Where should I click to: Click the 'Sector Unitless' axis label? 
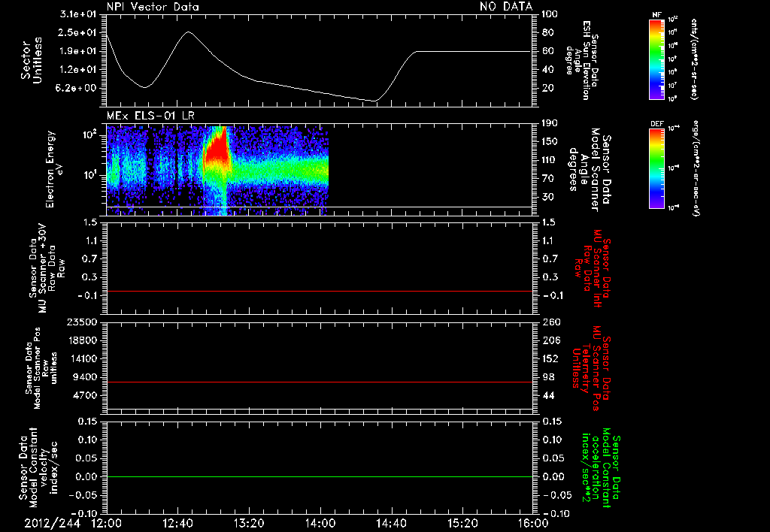point(32,60)
